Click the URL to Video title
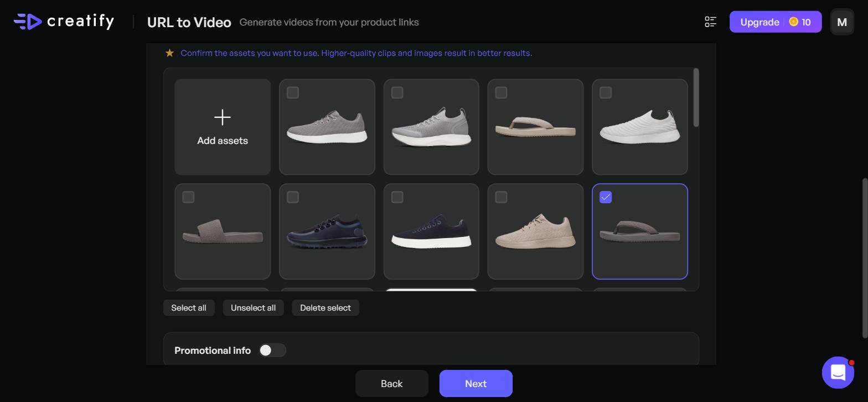This screenshot has width=868, height=402. (x=189, y=22)
